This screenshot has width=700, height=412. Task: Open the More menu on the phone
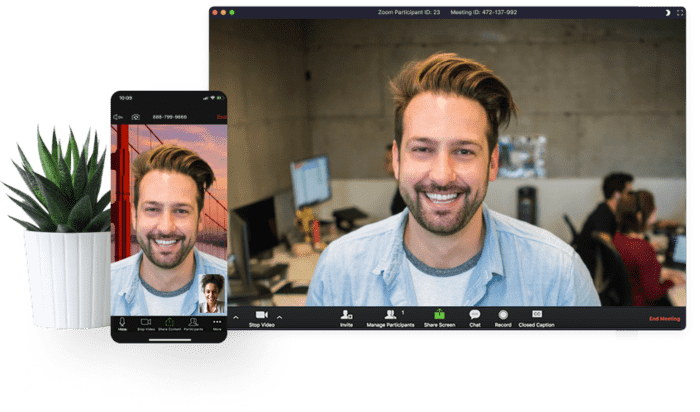(x=217, y=324)
